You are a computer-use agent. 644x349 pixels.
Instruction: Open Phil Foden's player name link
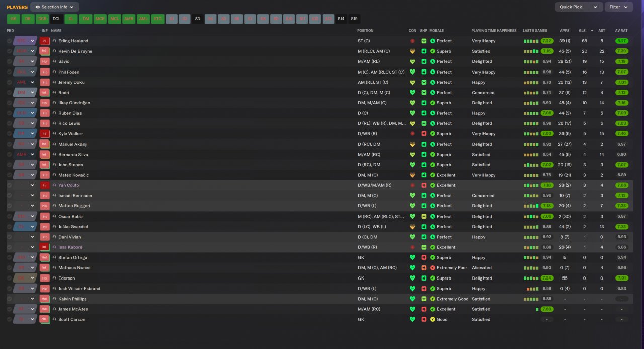point(69,72)
